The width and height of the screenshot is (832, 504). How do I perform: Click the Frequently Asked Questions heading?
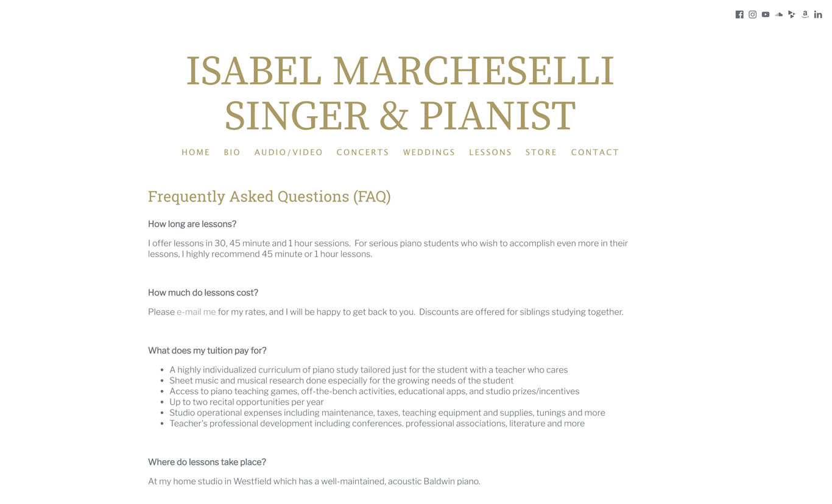pyautogui.click(x=269, y=197)
